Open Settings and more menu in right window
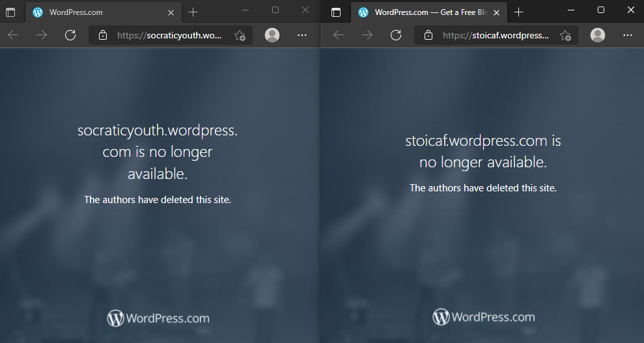Viewport: 644px width, 343px height. (628, 35)
